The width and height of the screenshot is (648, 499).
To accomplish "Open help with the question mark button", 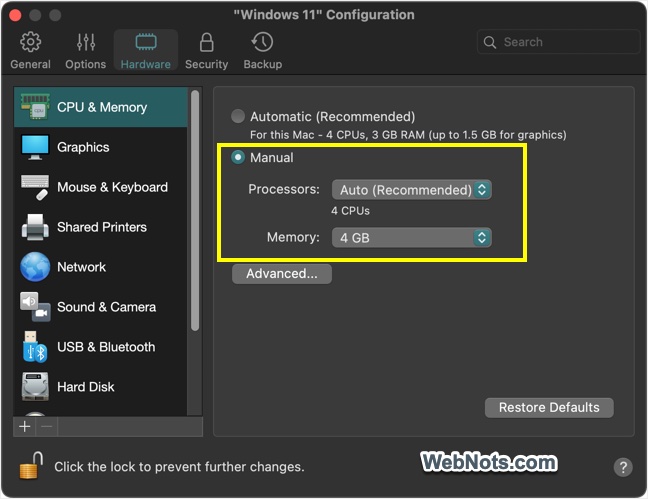I will click(x=623, y=467).
